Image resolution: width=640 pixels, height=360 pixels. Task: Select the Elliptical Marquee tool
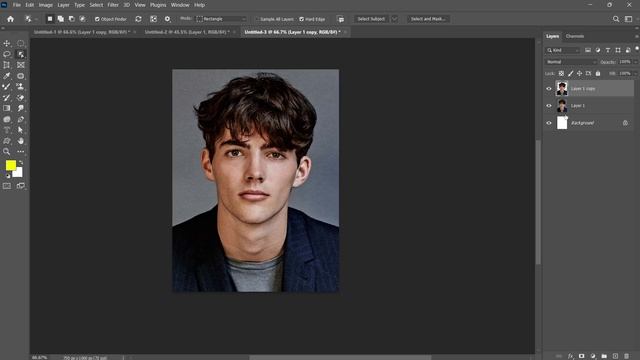tap(20, 43)
